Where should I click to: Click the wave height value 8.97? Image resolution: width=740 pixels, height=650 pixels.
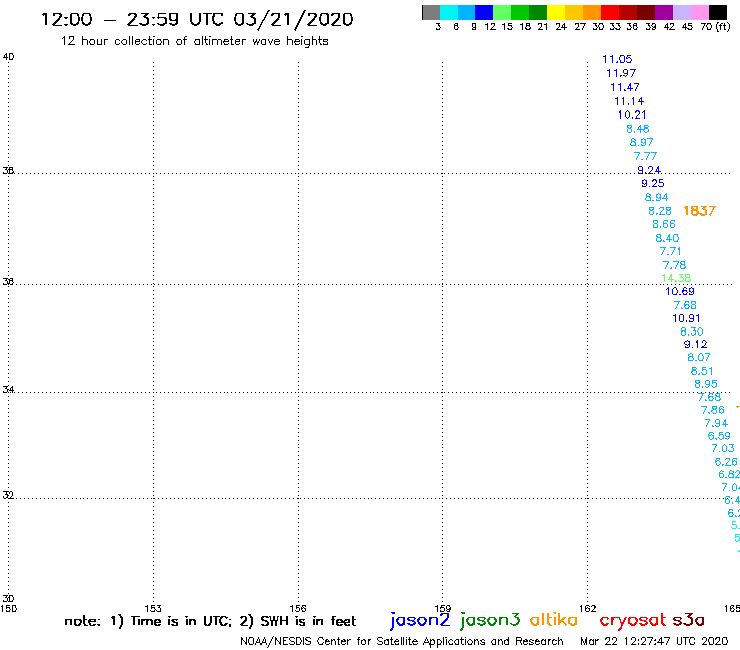pos(641,142)
